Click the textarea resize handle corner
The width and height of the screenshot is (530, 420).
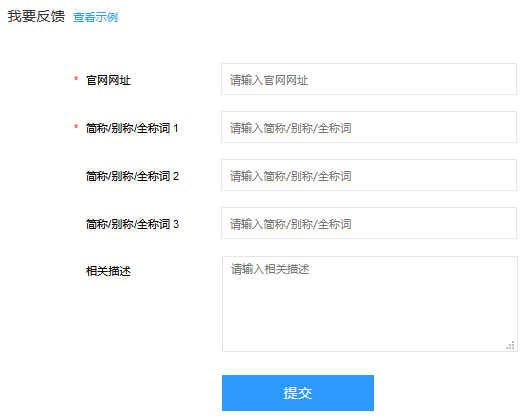510,345
